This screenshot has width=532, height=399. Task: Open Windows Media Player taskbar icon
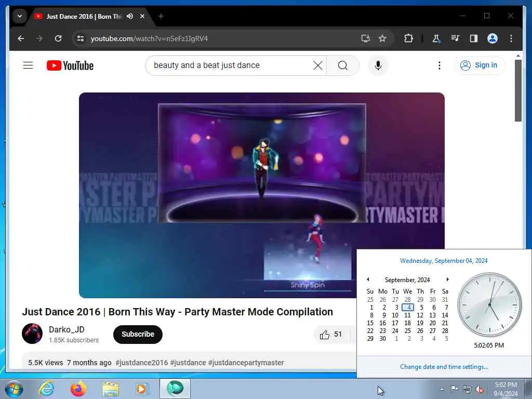pos(142,389)
